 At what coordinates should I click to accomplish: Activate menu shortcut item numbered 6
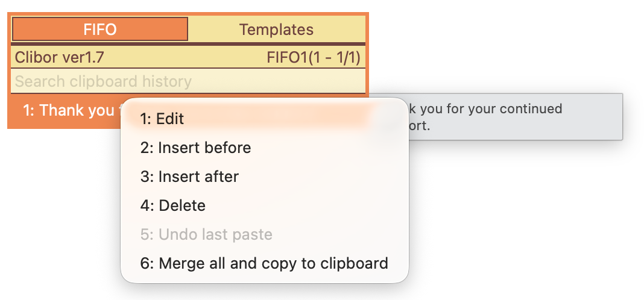click(265, 263)
